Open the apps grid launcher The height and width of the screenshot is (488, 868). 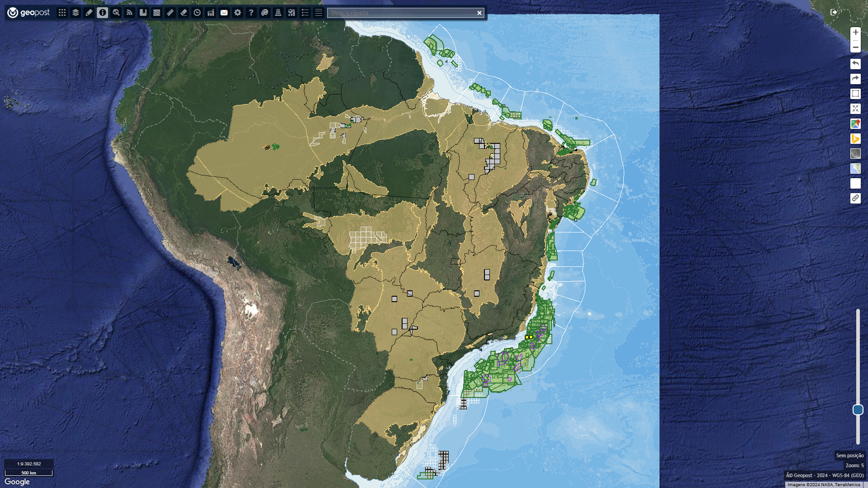pyautogui.click(x=62, y=13)
